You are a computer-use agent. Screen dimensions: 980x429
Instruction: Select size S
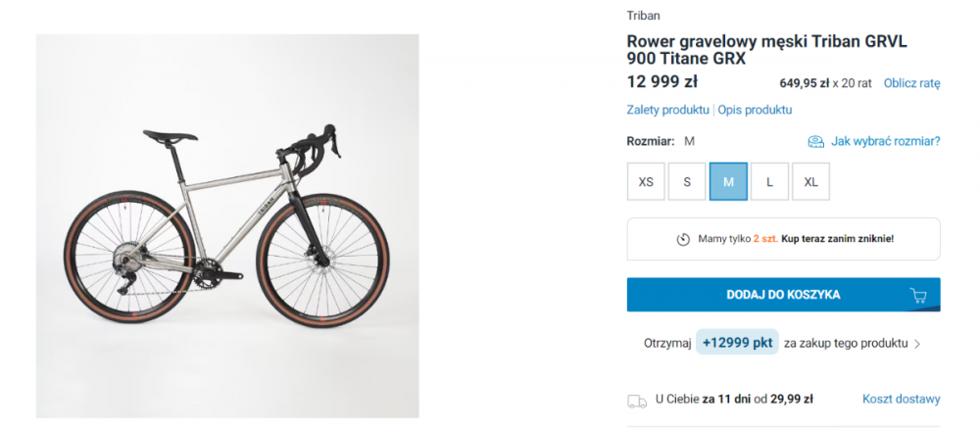tap(687, 182)
